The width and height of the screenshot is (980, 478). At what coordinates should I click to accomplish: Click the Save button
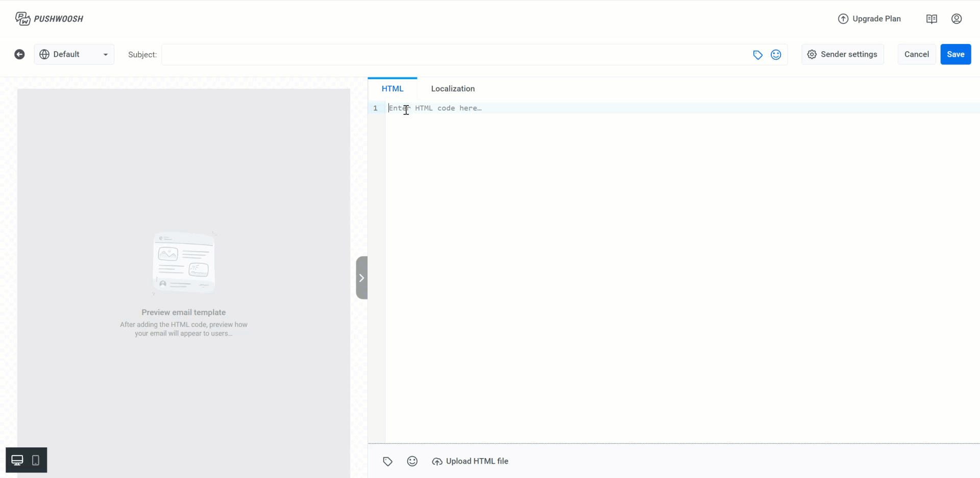[x=955, y=55]
